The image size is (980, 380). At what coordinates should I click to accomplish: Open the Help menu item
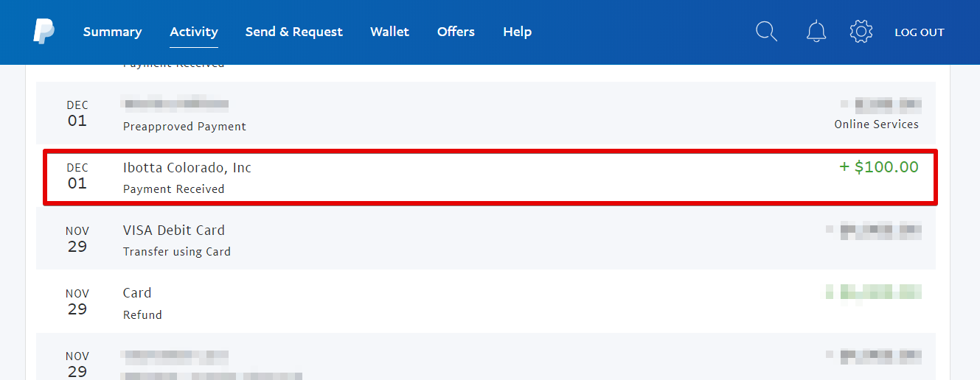[x=517, y=32]
